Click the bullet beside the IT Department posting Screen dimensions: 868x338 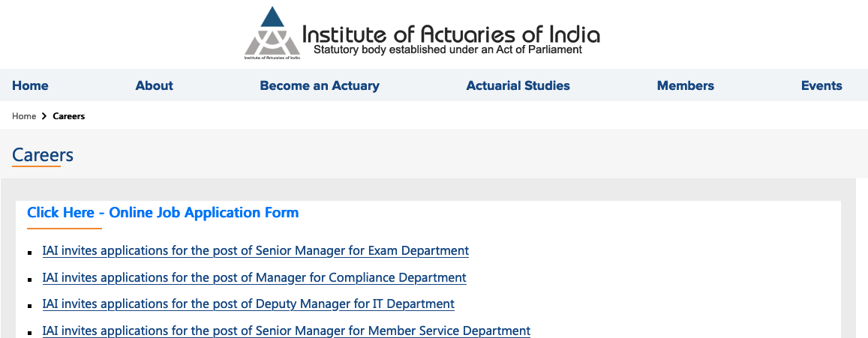click(30, 307)
